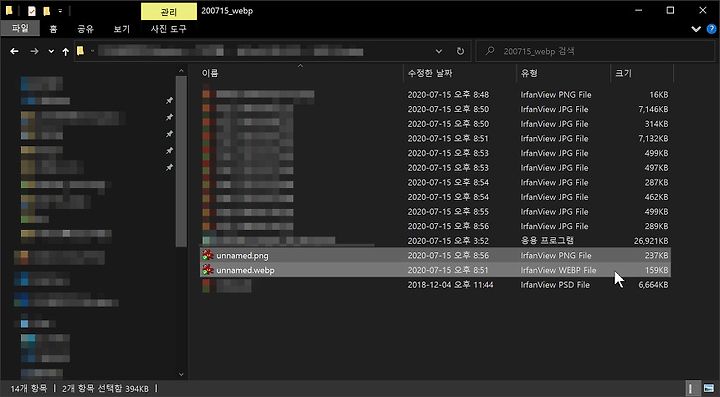
Task: Click the 2개 항목 선택함 394KB status text
Action: tap(106, 389)
